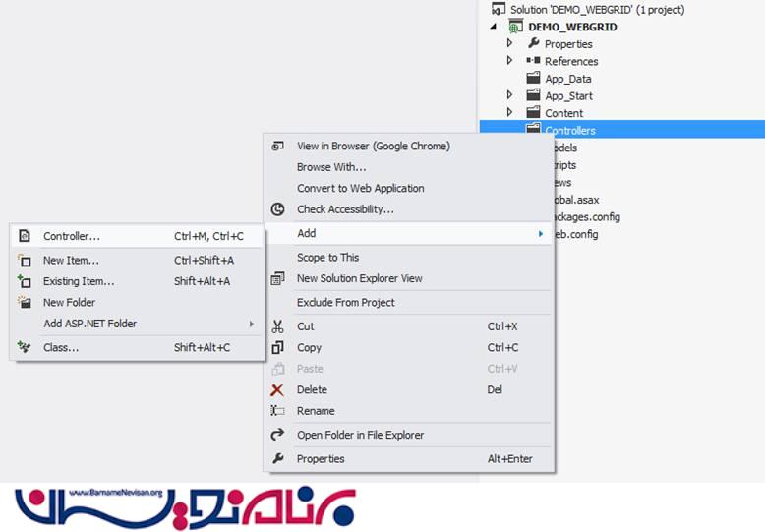The image size is (765, 532).
Task: Select the Solution 'DEMO_WEBGRID' root node
Action: click(x=597, y=9)
